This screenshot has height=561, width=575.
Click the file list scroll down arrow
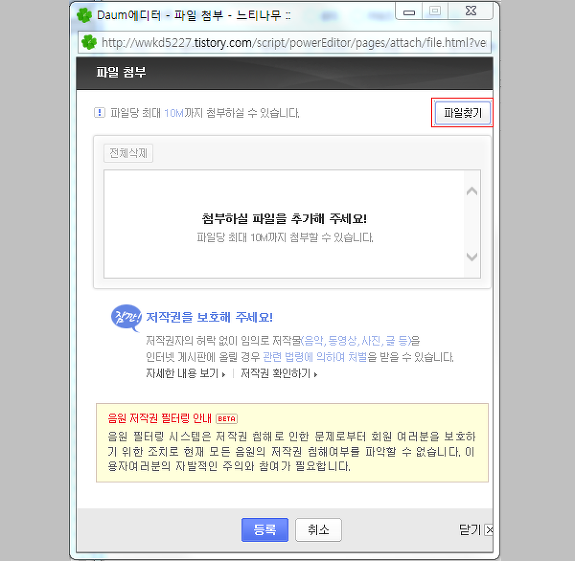pyautogui.click(x=472, y=256)
